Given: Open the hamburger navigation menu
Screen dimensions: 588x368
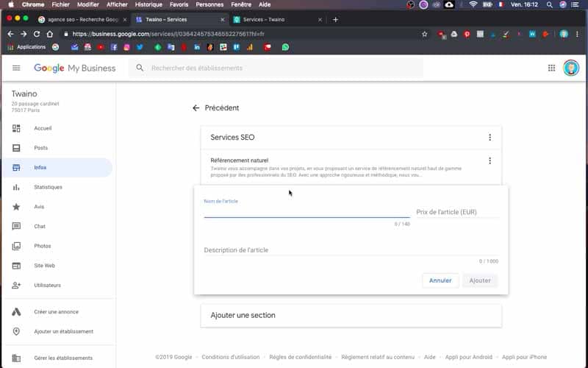Looking at the screenshot, I should pos(16,68).
